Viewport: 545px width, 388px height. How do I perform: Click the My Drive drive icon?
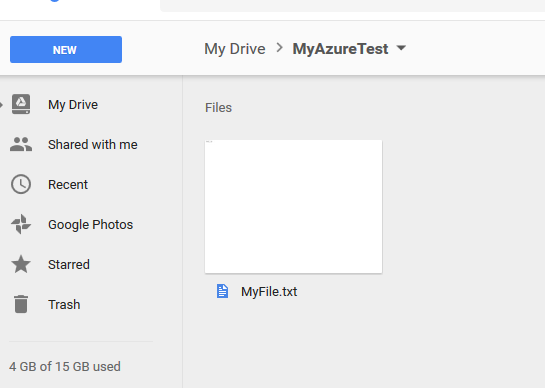21,104
